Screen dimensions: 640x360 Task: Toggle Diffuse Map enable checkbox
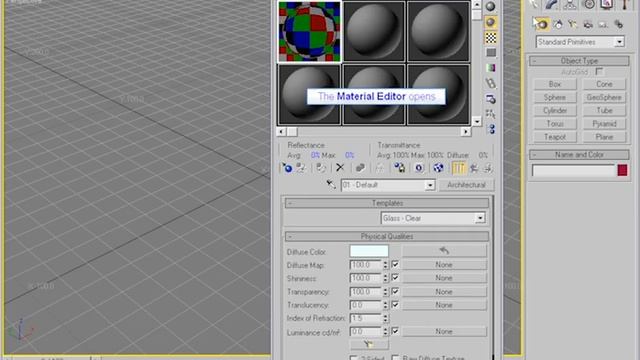[x=395, y=264]
